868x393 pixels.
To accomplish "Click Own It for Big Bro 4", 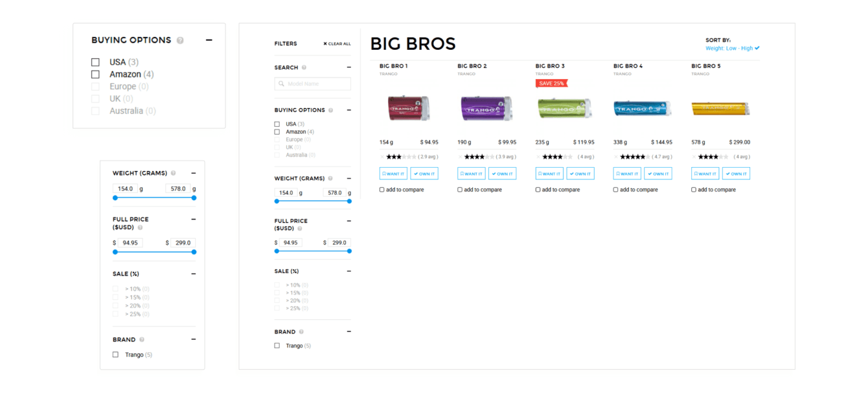I will tap(658, 174).
